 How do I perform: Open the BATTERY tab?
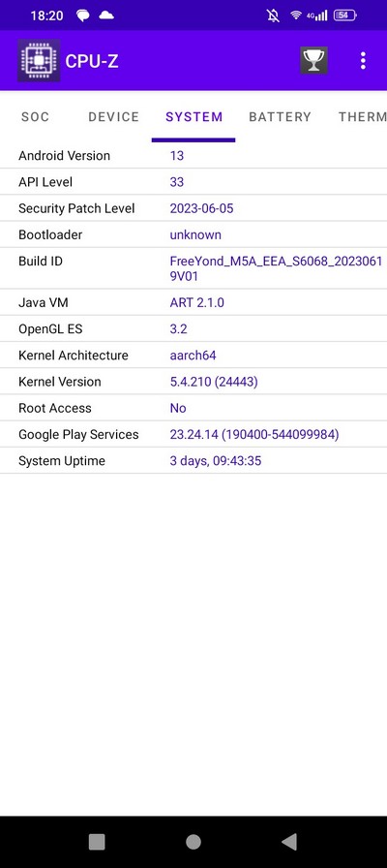click(x=281, y=117)
